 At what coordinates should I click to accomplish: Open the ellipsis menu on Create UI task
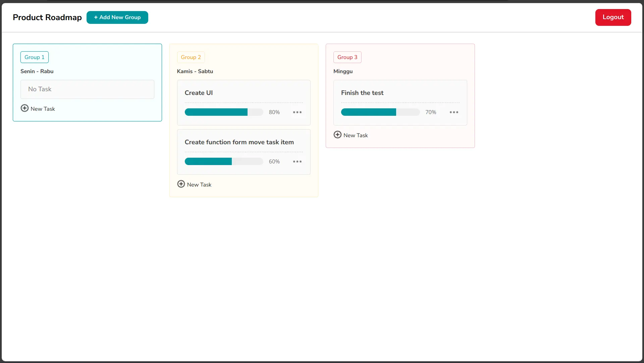click(297, 112)
